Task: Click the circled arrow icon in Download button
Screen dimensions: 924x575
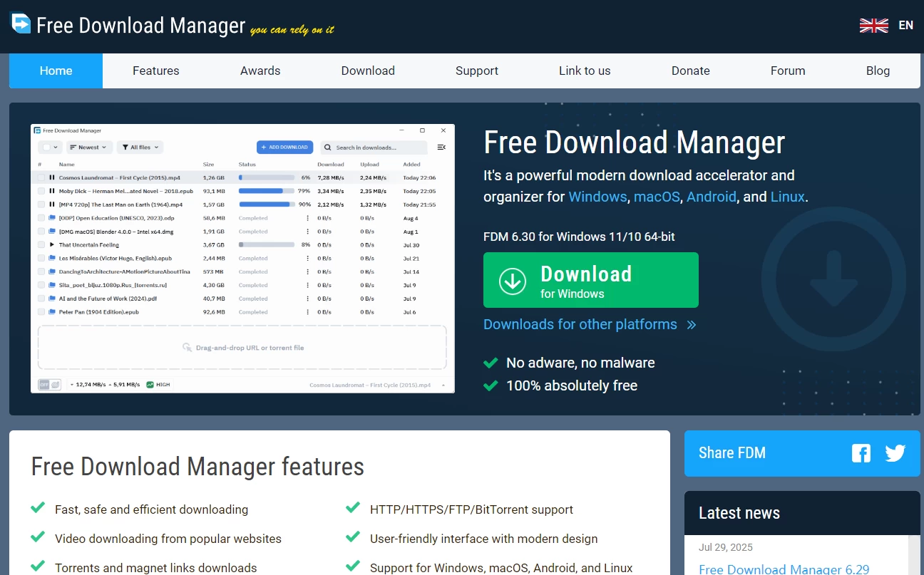Action: 513,281
